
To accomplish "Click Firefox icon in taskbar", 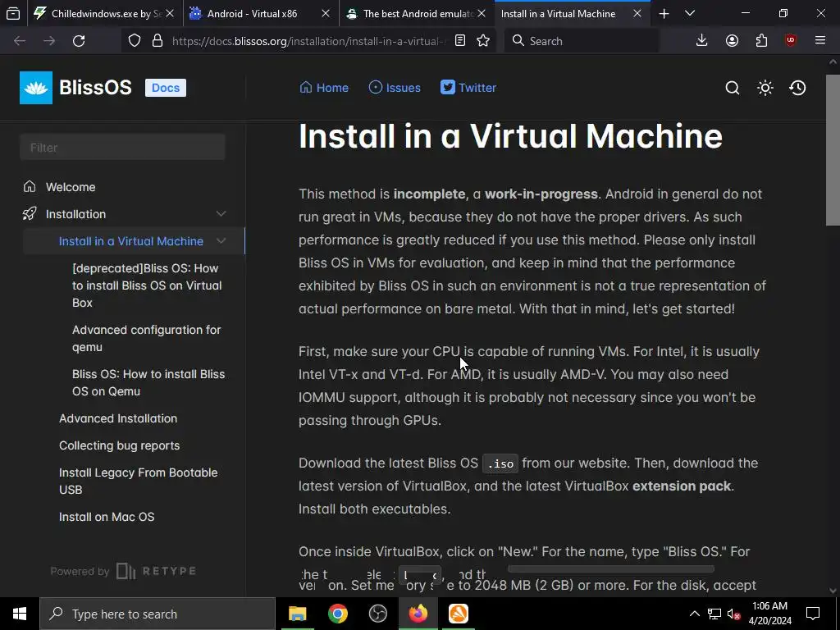I will 418,614.
